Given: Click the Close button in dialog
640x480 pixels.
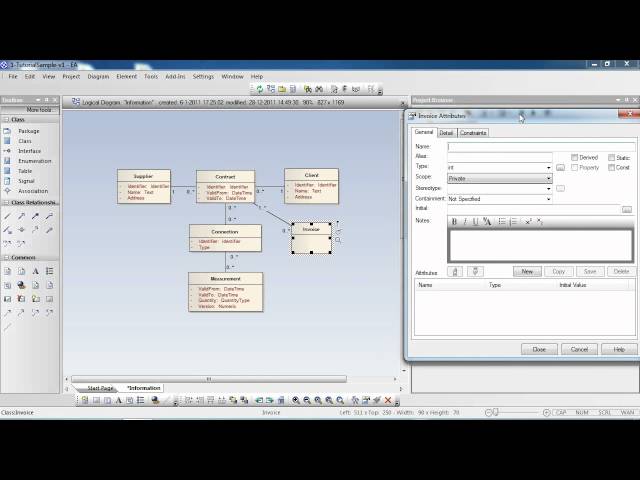Looking at the screenshot, I should click(539, 349).
